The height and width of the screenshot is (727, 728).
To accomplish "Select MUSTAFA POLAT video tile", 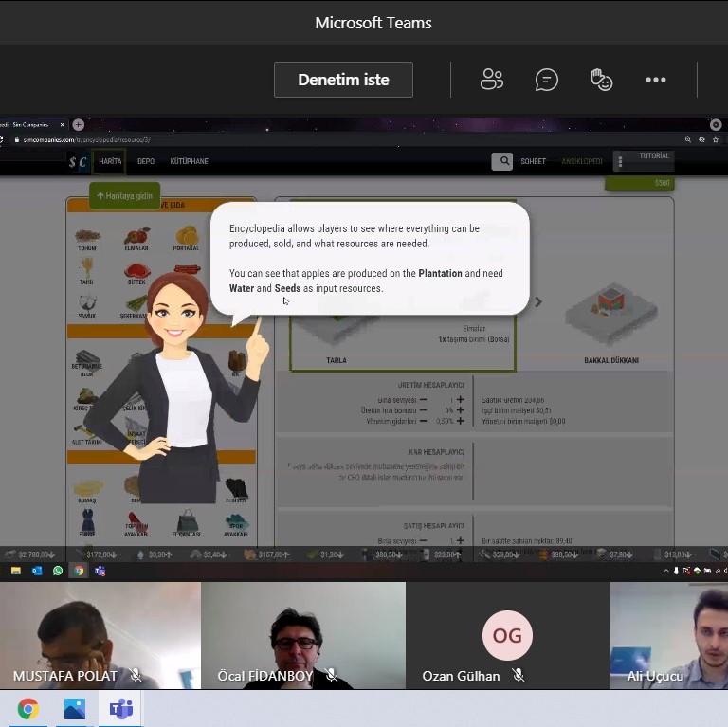I will pos(100,635).
